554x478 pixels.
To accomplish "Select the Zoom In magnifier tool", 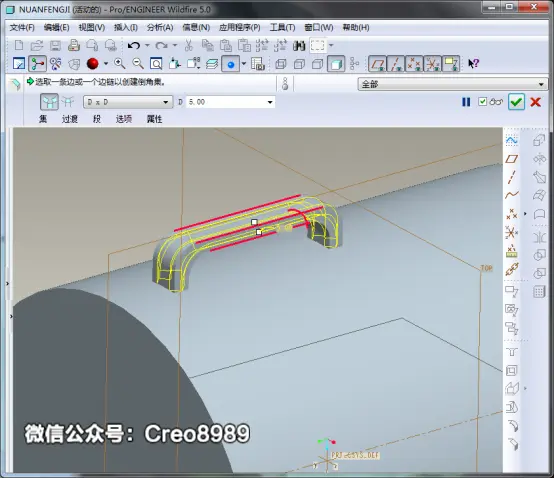I will 119,64.
